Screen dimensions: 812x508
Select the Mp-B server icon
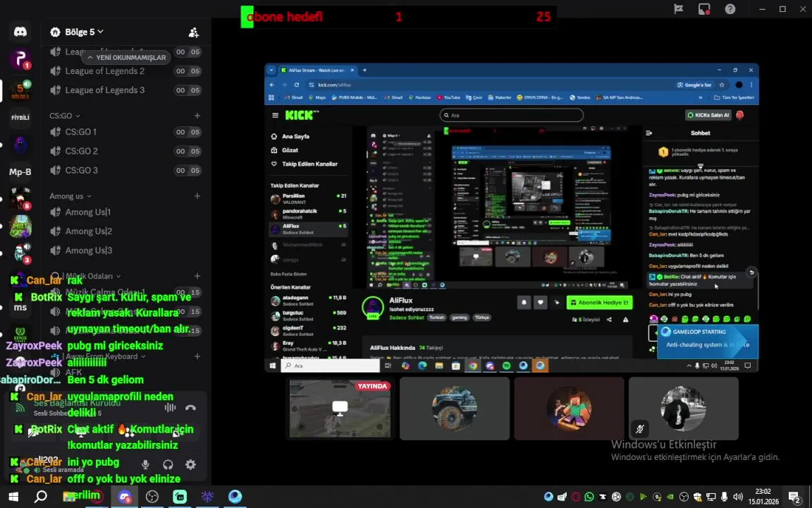(x=20, y=171)
